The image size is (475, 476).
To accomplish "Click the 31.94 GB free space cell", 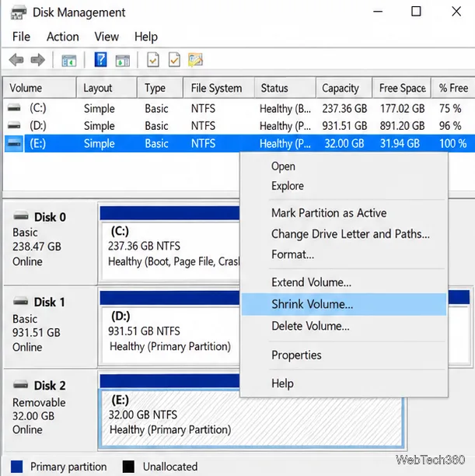I will click(400, 143).
